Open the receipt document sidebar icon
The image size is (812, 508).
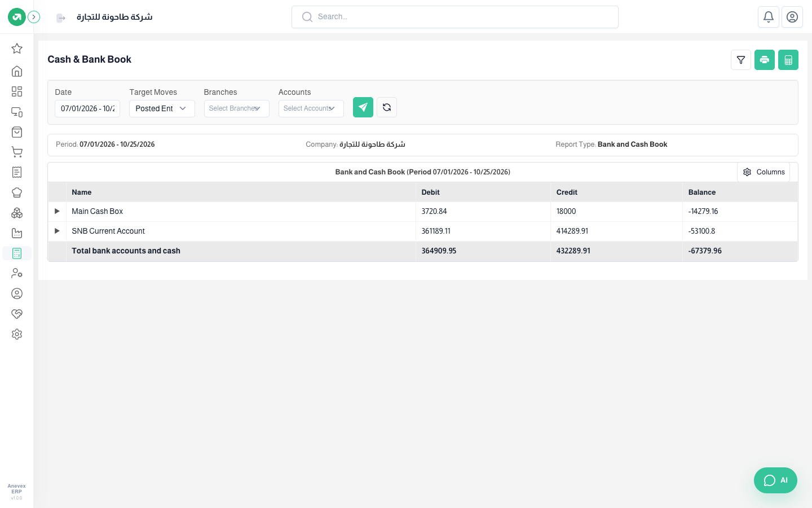17,172
